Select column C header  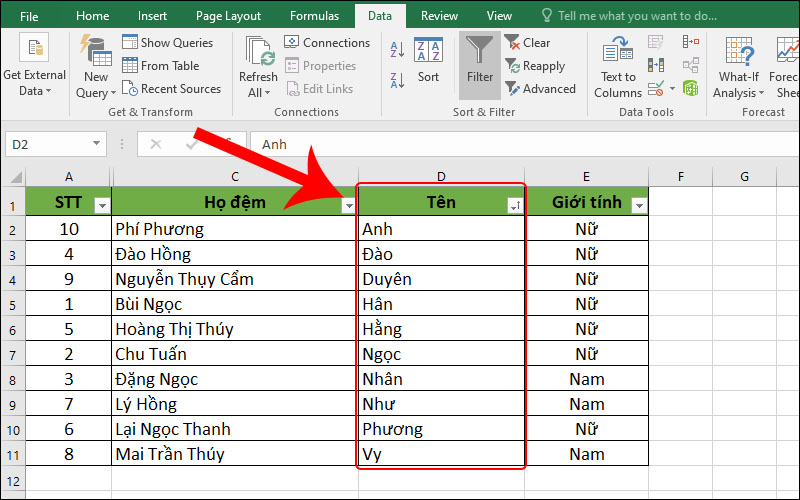(235, 177)
